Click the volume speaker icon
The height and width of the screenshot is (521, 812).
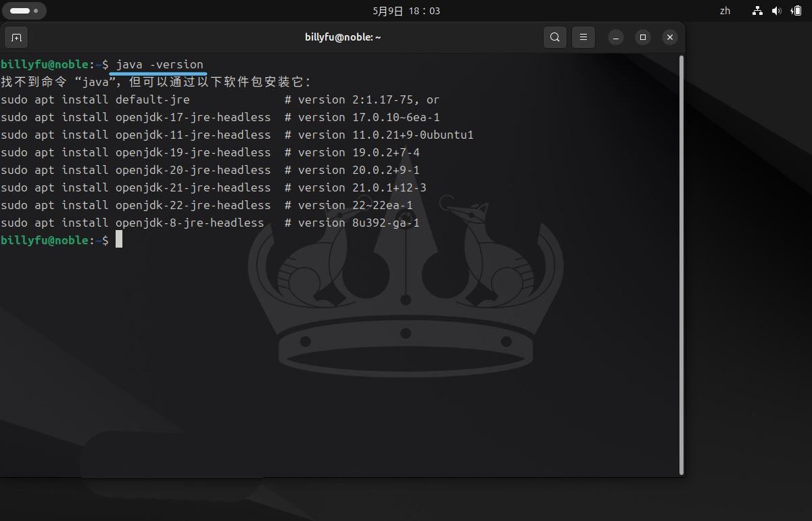776,11
